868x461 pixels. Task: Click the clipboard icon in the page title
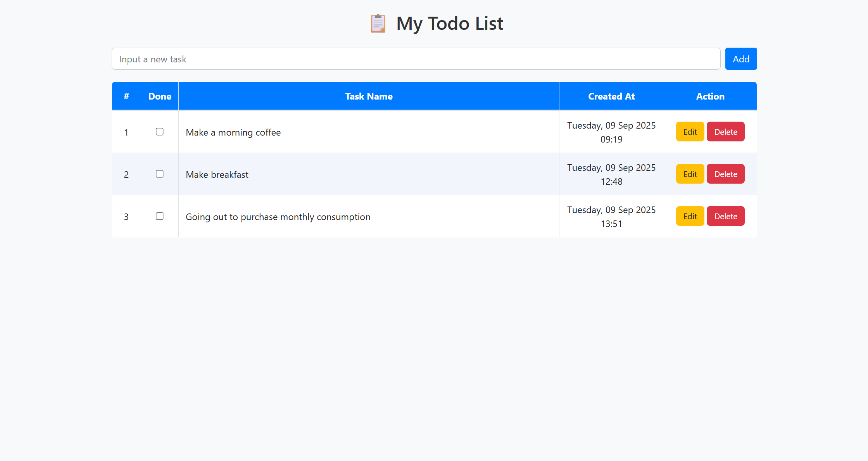coord(378,23)
